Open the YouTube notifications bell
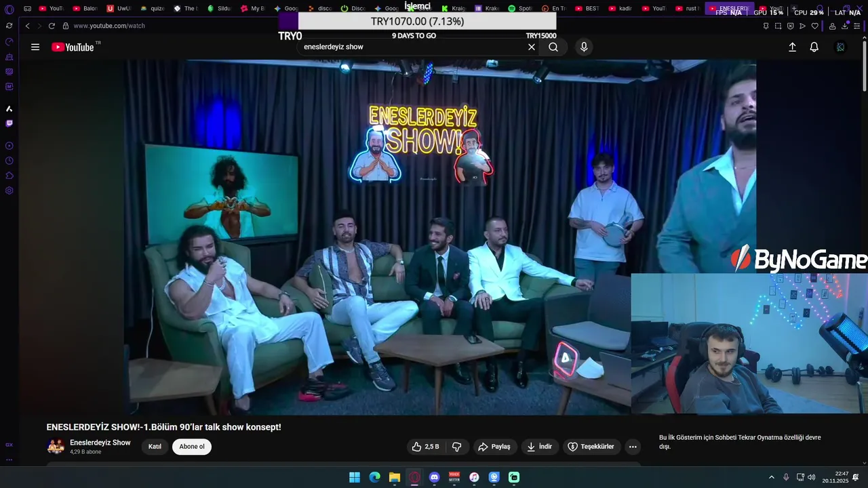 814,47
